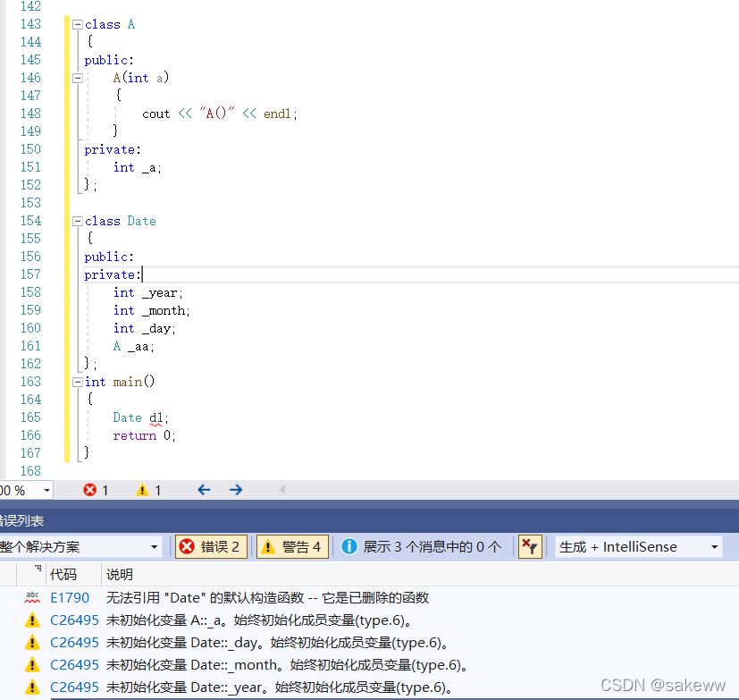Viewport: 739px width, 700px height.
Task: Open C26495 link for A::_a warning
Action: click(74, 620)
